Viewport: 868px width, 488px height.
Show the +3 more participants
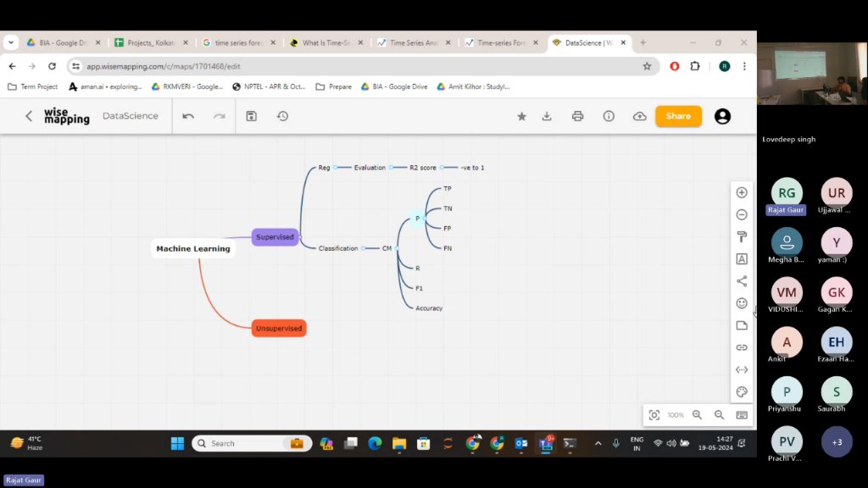coord(837,442)
